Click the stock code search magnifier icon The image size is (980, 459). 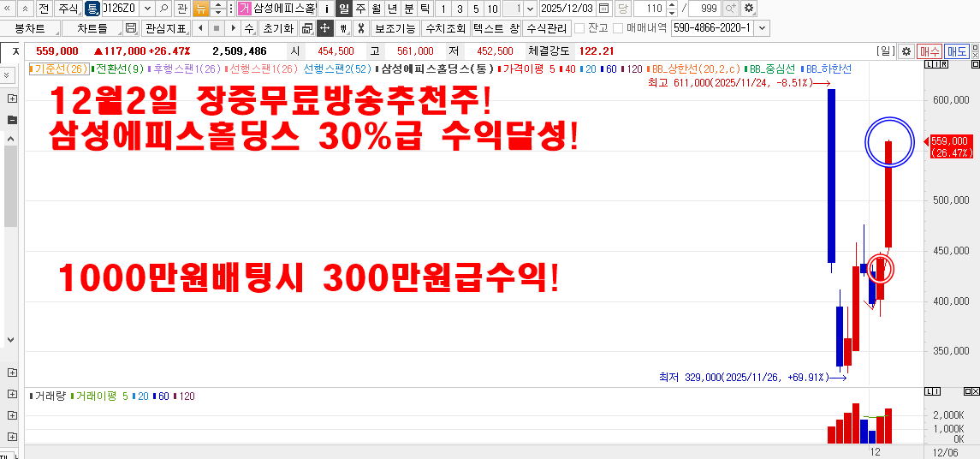pyautogui.click(x=163, y=9)
